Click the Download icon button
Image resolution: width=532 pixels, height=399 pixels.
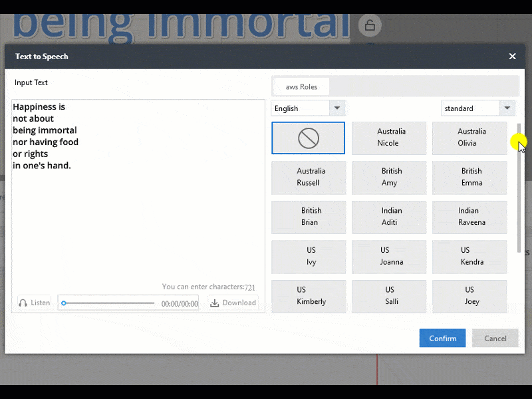215,303
